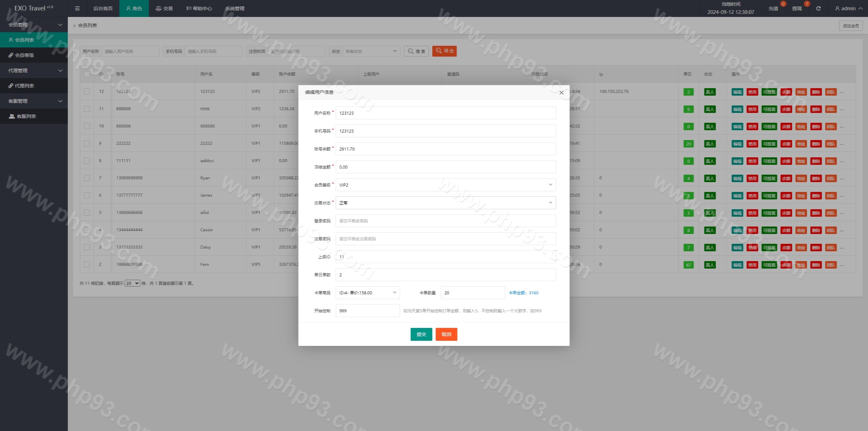Check the select-all checkbox in the table header

(x=87, y=74)
